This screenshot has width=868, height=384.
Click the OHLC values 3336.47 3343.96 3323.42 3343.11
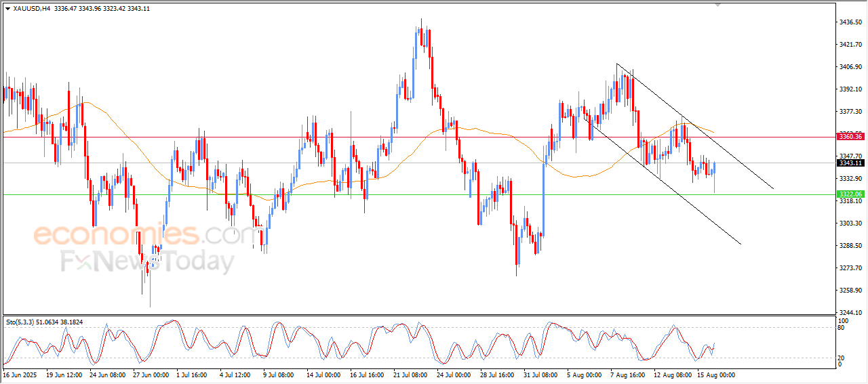point(102,9)
